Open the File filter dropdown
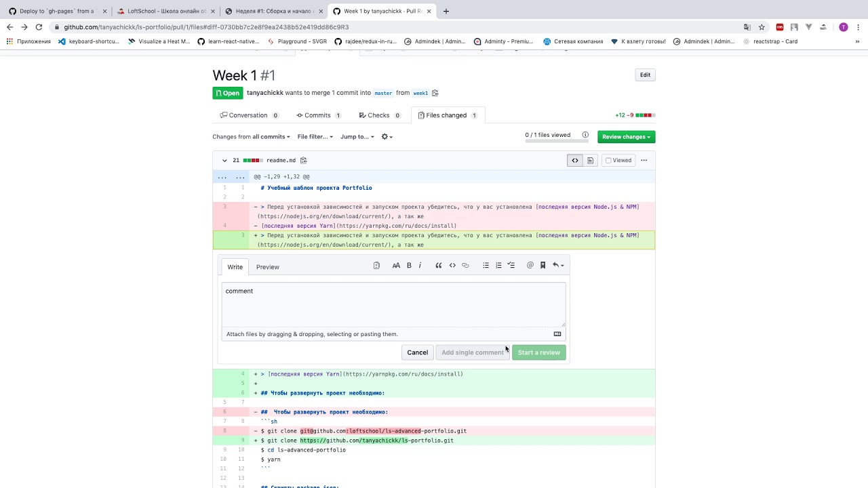 point(315,137)
